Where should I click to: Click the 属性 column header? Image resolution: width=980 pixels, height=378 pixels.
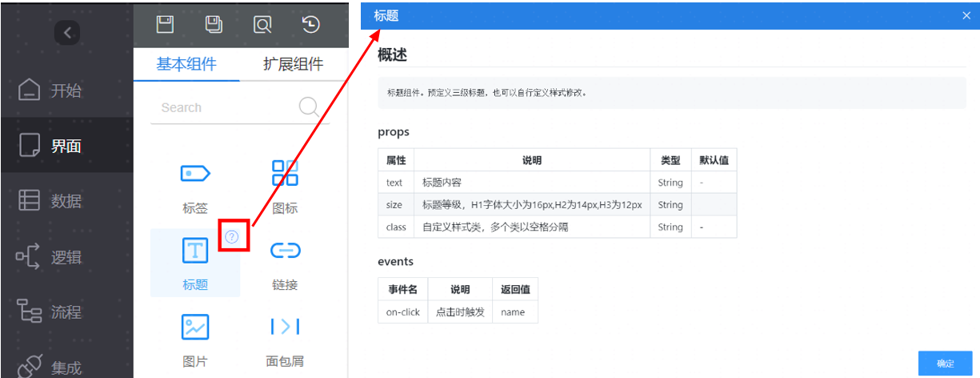(396, 160)
